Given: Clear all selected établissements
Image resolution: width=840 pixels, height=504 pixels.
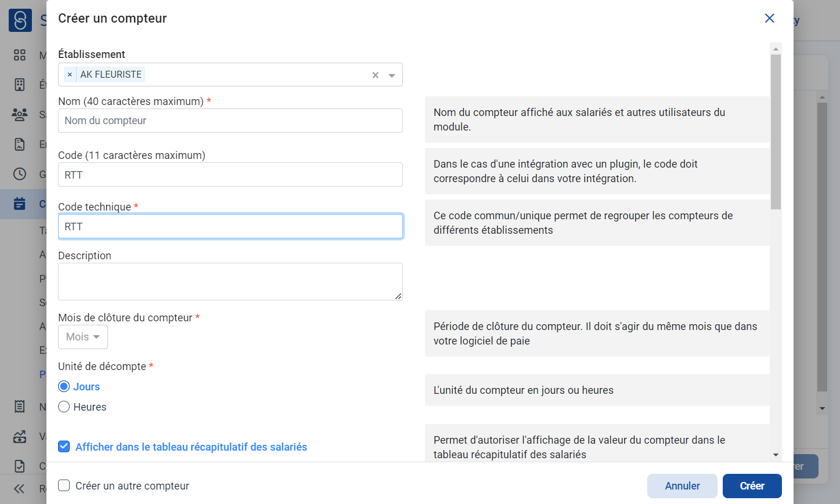Looking at the screenshot, I should click(x=376, y=75).
